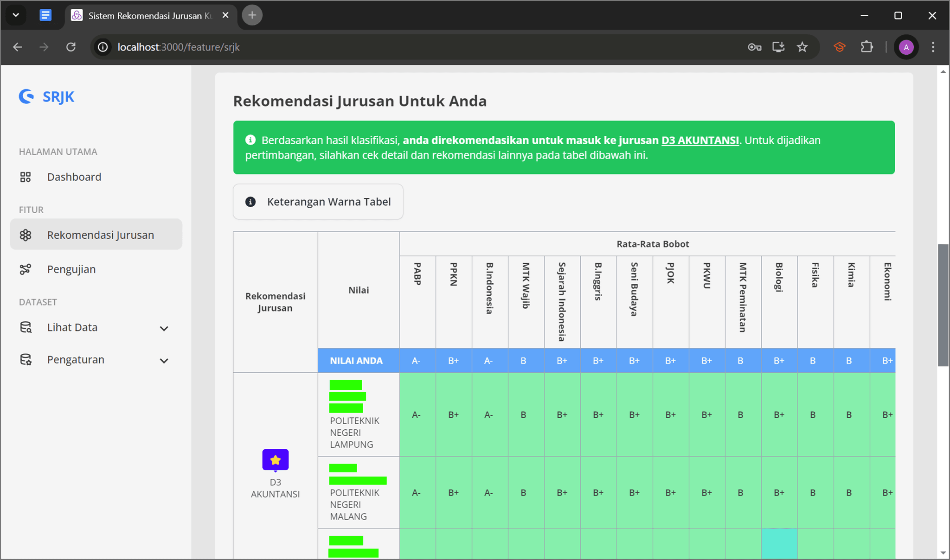The width and height of the screenshot is (950, 560).
Task: Click the MTK Peminatan column header
Action: (743, 302)
